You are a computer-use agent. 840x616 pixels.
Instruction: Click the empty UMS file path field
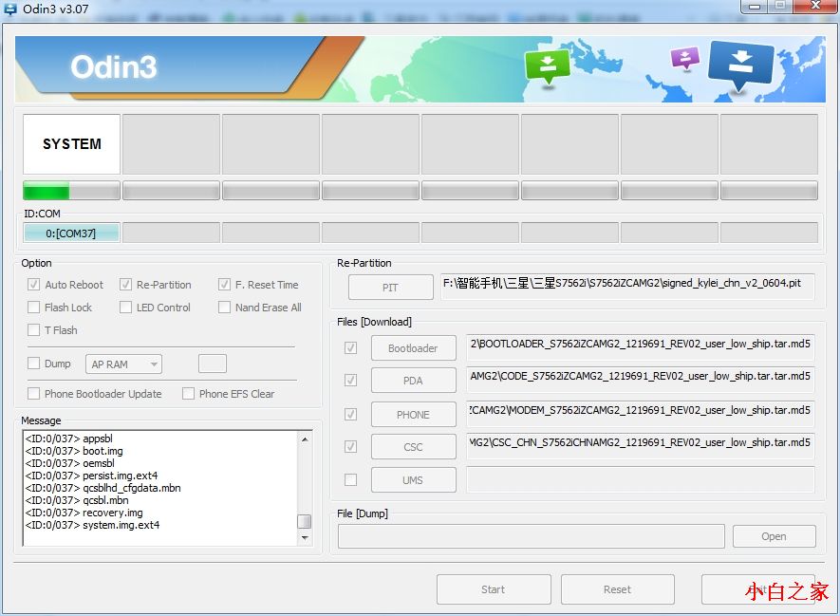640,479
